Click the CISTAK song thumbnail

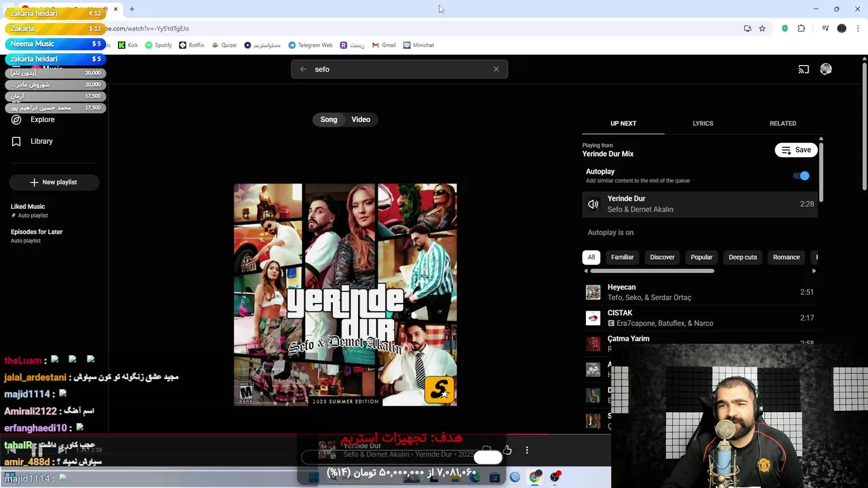[593, 318]
